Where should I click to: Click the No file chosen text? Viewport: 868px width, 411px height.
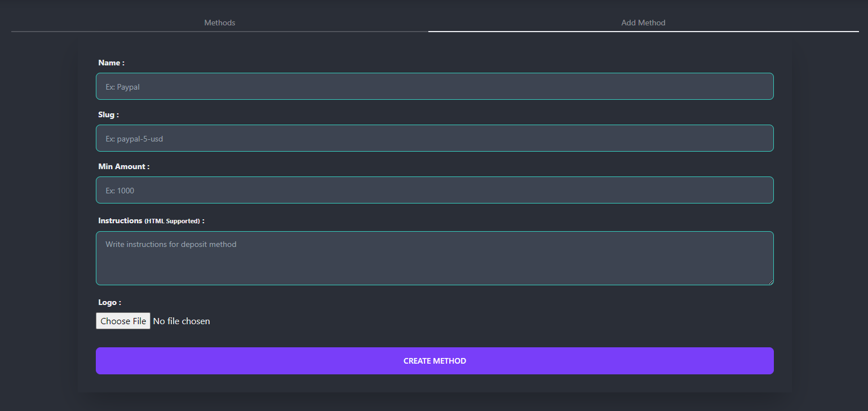pos(181,321)
